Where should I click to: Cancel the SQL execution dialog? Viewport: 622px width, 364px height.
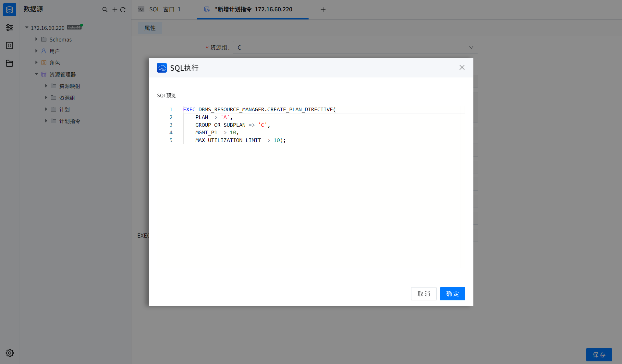click(424, 294)
